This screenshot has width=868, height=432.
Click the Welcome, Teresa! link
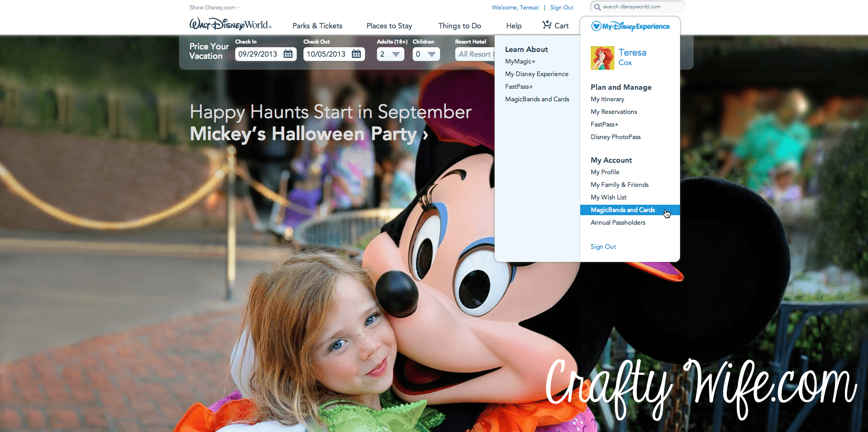tap(515, 7)
